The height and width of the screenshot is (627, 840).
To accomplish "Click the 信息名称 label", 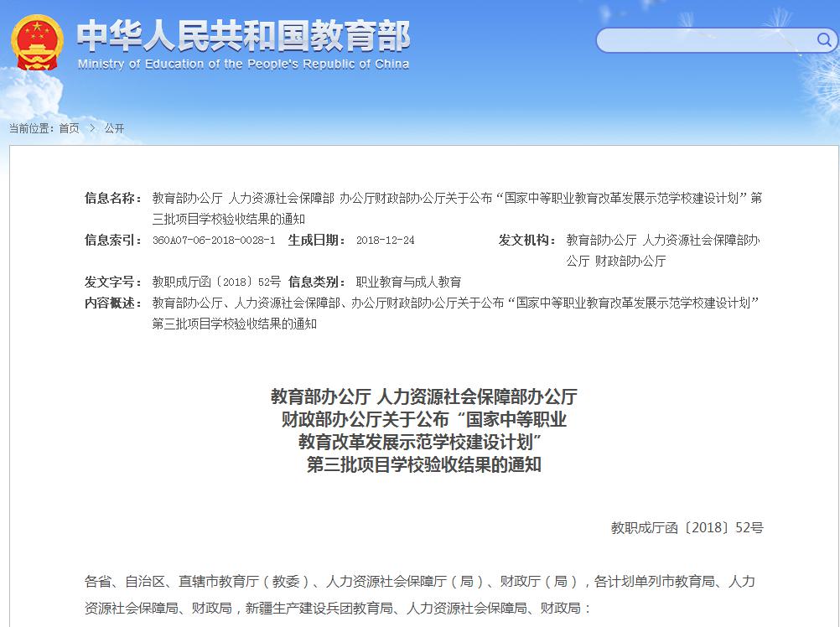I will click(x=112, y=198).
